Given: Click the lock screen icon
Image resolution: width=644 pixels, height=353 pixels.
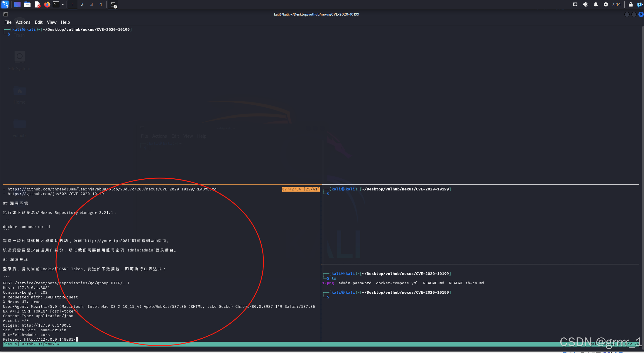Looking at the screenshot, I should [631, 4].
